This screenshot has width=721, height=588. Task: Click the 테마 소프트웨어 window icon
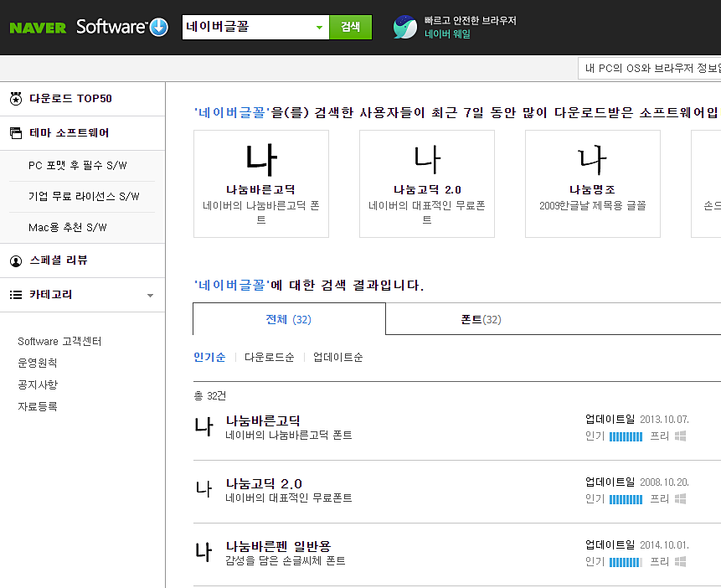coord(16,133)
